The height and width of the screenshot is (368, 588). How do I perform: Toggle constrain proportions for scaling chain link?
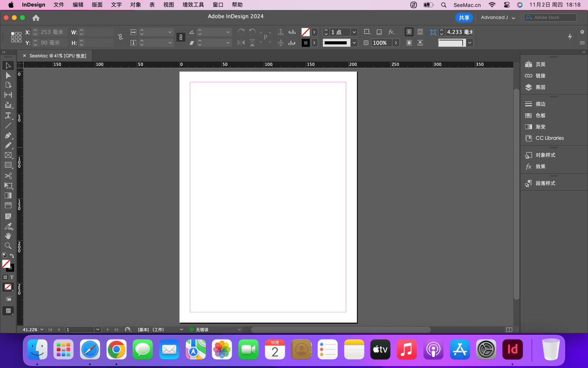(180, 37)
